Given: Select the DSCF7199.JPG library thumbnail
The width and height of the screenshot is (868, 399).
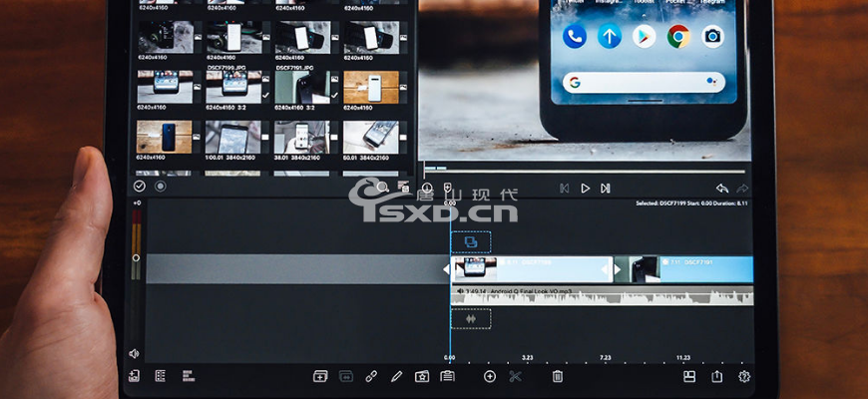Looking at the screenshot, I should 234,87.
